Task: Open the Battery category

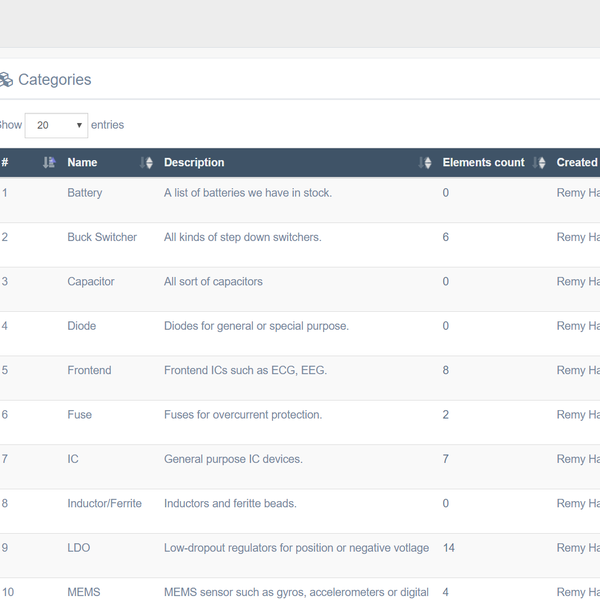Action: 85,193
